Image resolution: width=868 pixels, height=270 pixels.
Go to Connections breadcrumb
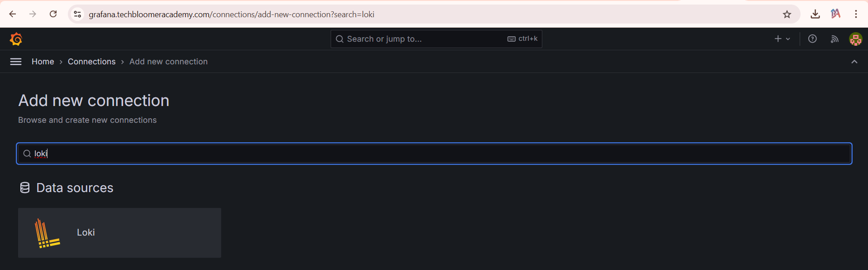92,62
